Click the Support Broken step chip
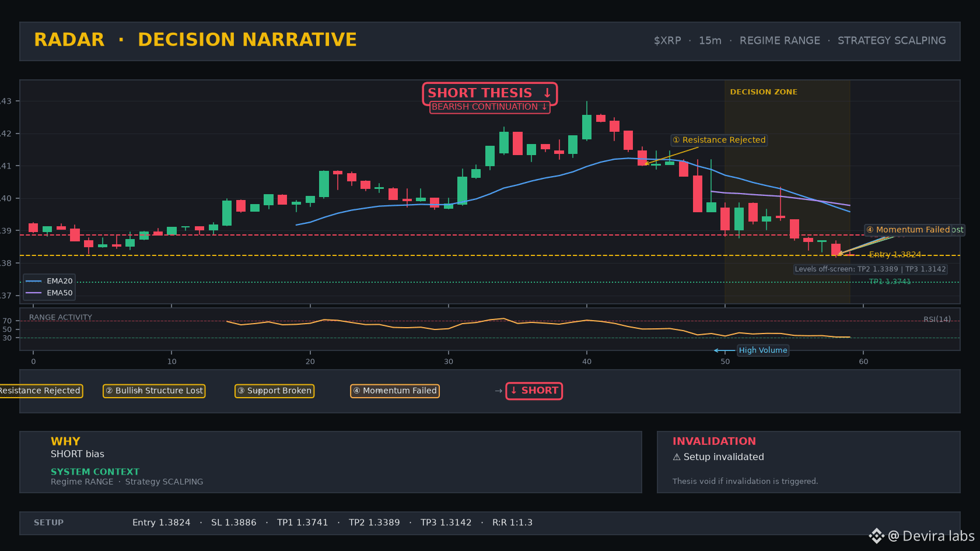Image resolution: width=980 pixels, height=551 pixels. tap(274, 391)
